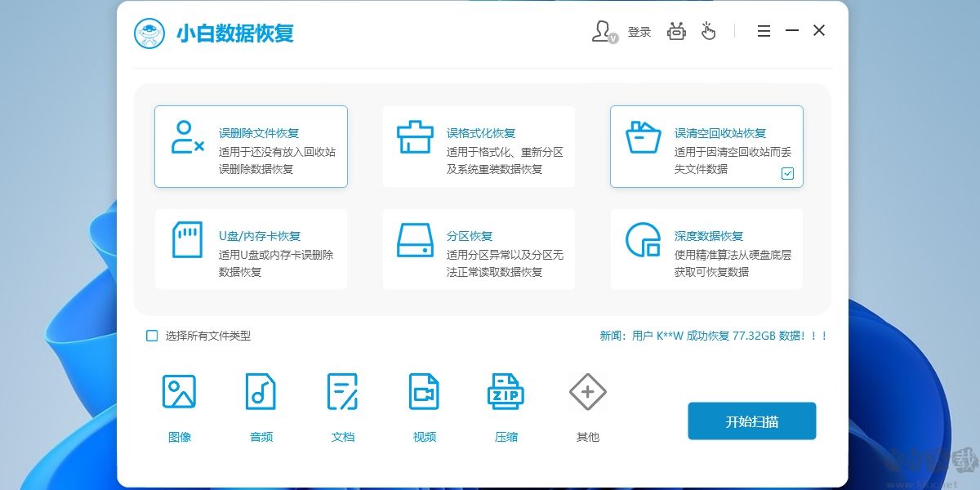Click the hand-click tutorial icon

pyautogui.click(x=709, y=31)
